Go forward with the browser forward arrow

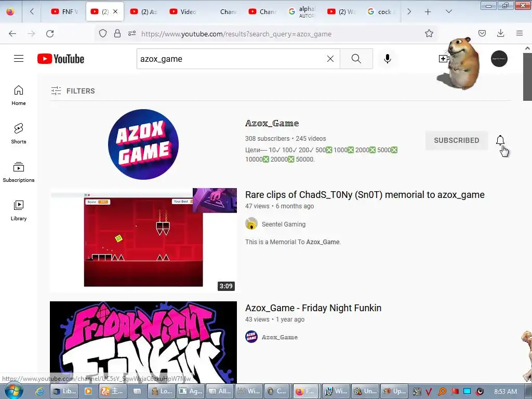pos(31,34)
